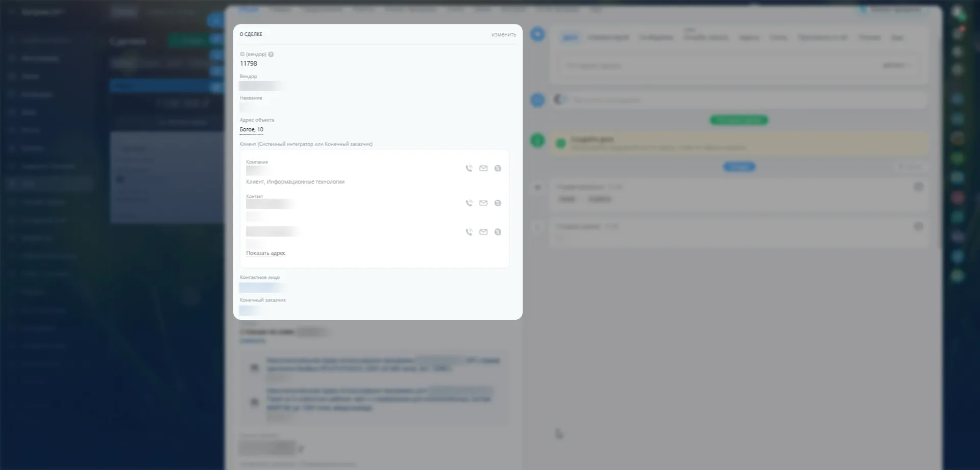This screenshot has height=470, width=980.
Task: Click help icon next to ID (вендор)
Action: tap(271, 55)
